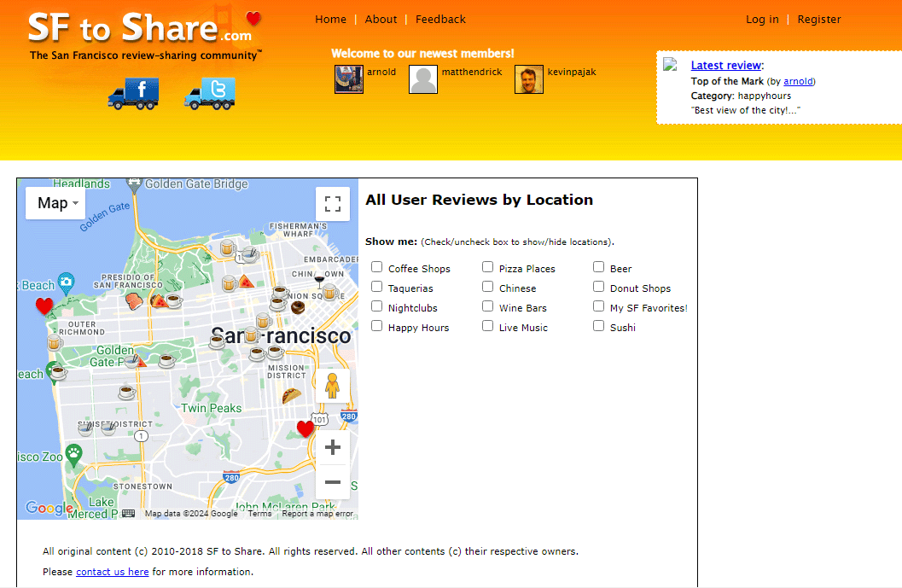Open Street View pegman on map
The height and width of the screenshot is (588, 902).
[333, 387]
